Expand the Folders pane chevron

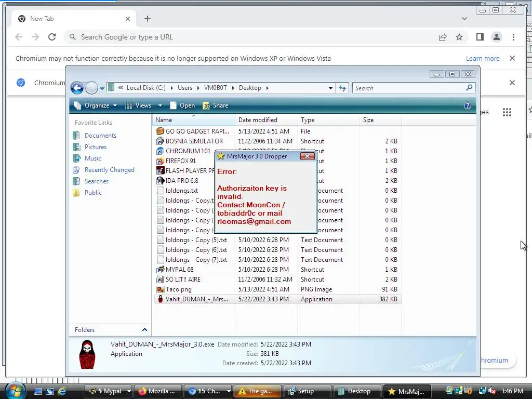[144, 330]
